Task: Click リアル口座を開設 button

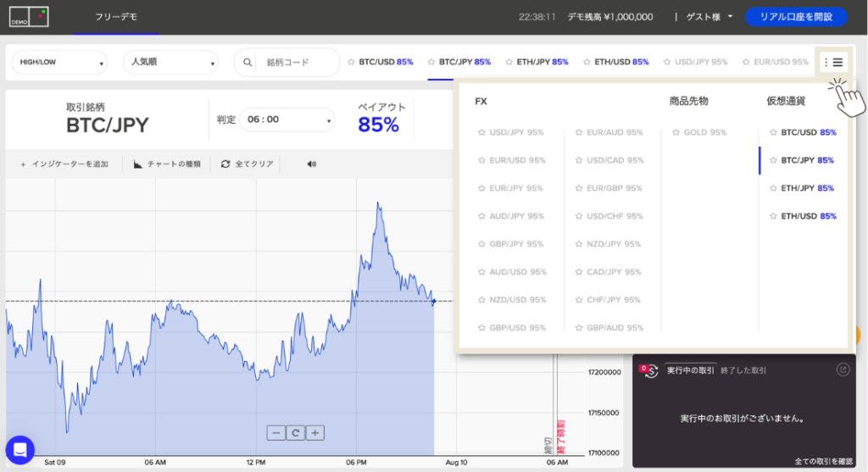Action: click(x=795, y=17)
